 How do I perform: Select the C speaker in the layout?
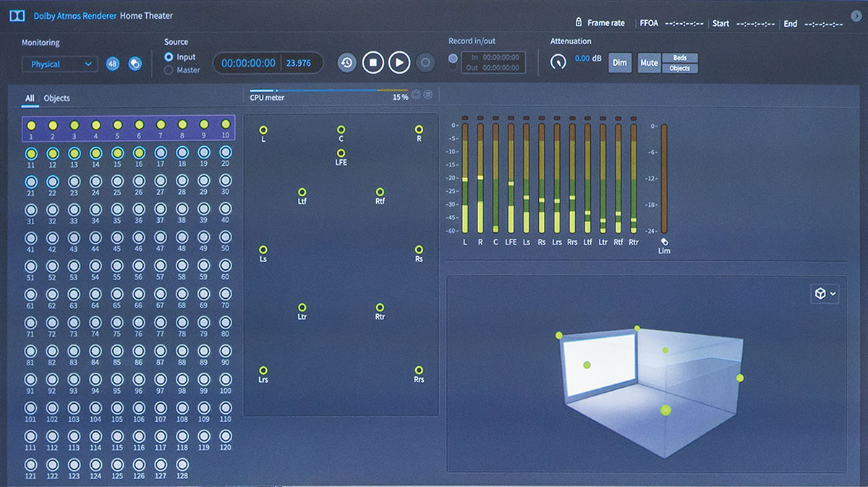click(x=341, y=130)
